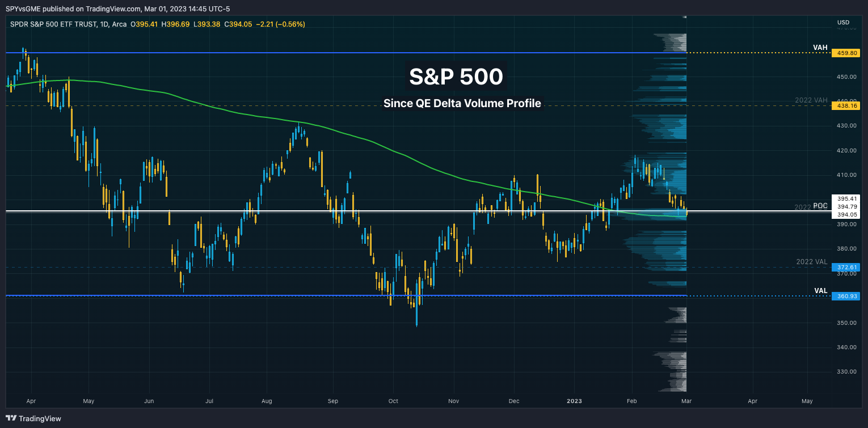Click the close value C394.05
868x428 pixels.
pyautogui.click(x=238, y=24)
